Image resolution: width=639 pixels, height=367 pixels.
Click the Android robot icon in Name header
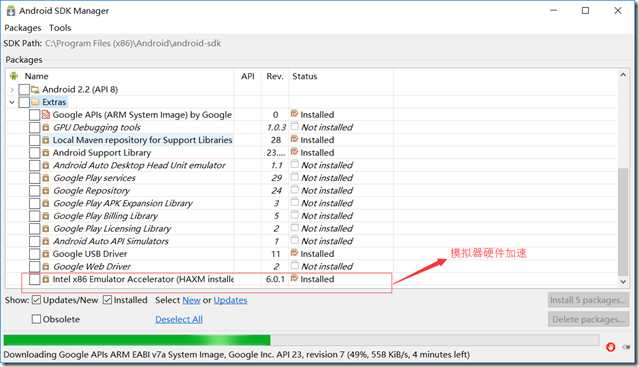[13, 76]
